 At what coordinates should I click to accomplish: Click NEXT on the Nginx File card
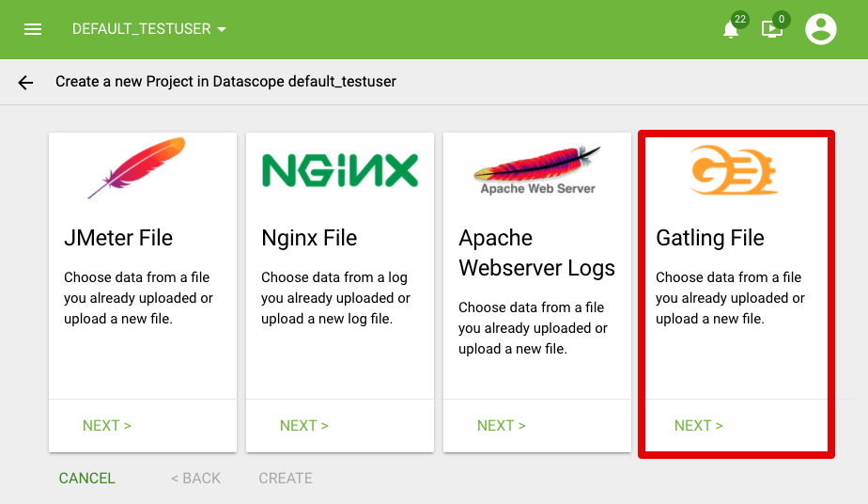click(x=304, y=425)
